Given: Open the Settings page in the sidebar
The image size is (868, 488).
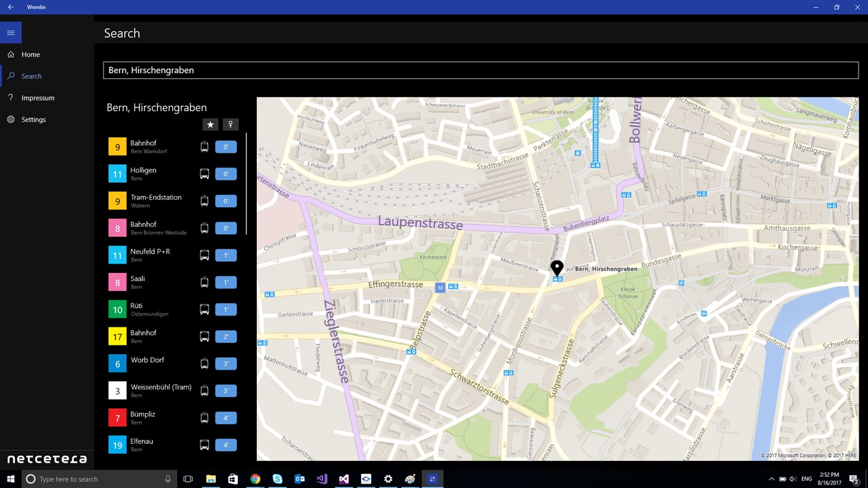Looking at the screenshot, I should click(x=33, y=119).
